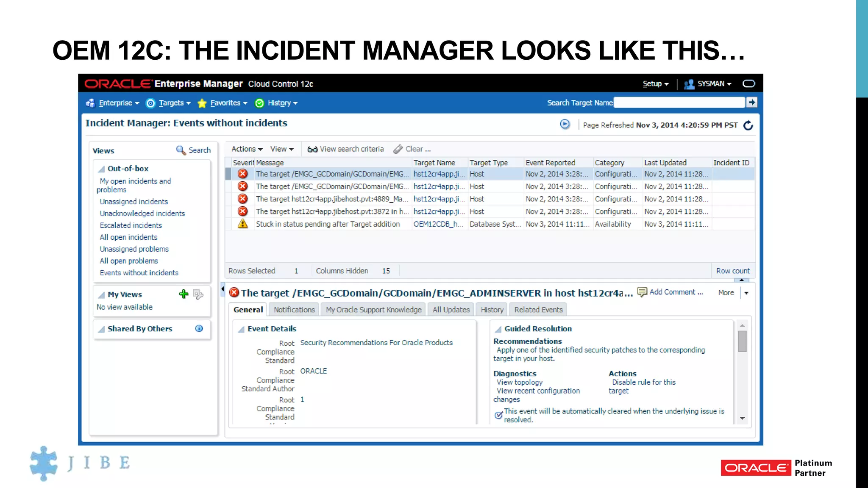Image resolution: width=868 pixels, height=488 pixels.
Task: Click the Favorites star icon
Action: coord(202,103)
